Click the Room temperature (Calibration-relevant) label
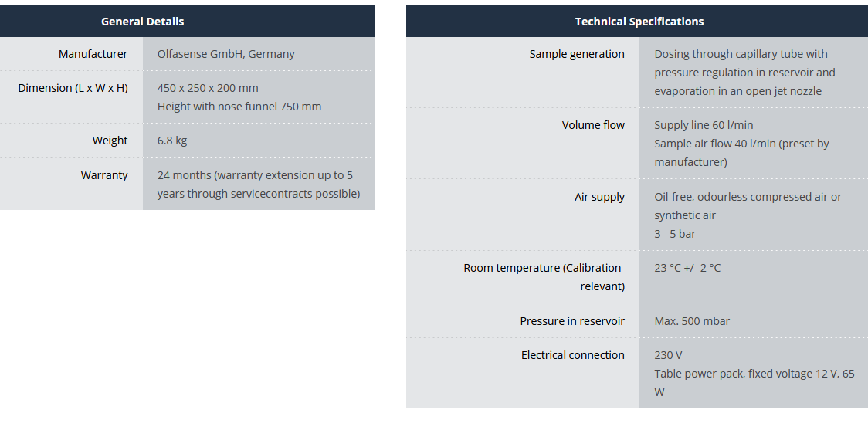 pyautogui.click(x=544, y=277)
